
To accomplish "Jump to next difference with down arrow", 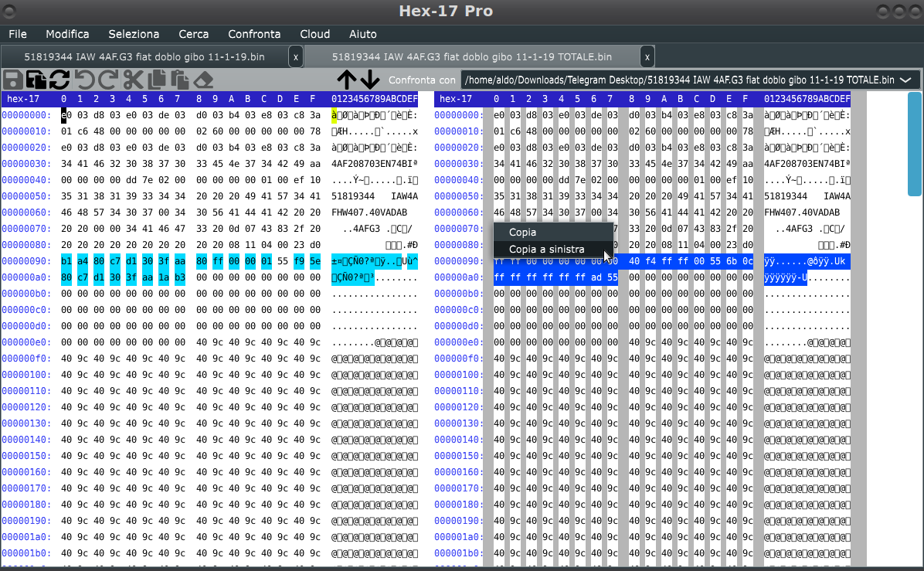I will point(369,80).
